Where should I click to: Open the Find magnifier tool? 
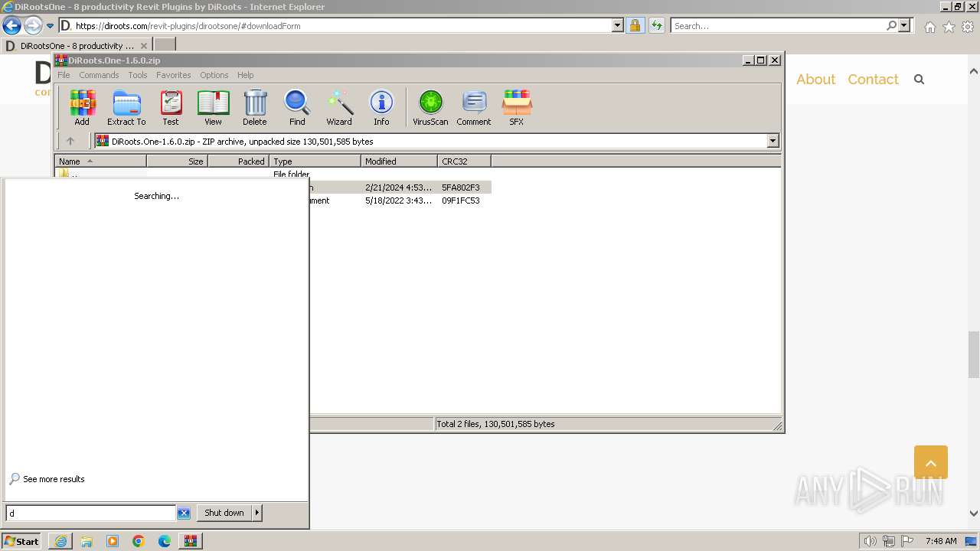click(x=297, y=107)
